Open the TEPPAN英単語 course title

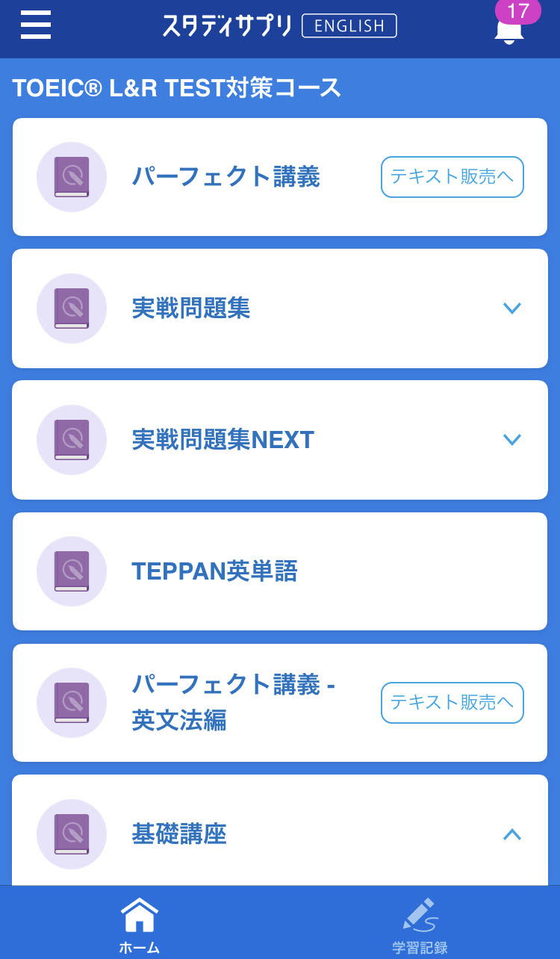214,571
